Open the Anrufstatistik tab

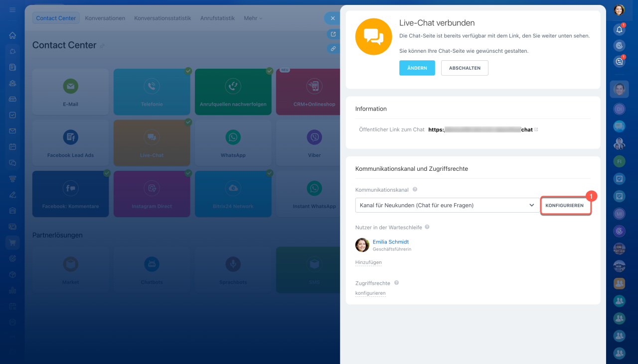[x=217, y=18]
